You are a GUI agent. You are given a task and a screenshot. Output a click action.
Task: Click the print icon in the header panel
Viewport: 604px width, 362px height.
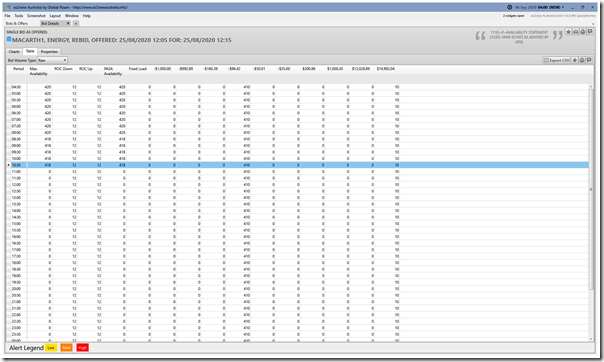pos(575,32)
